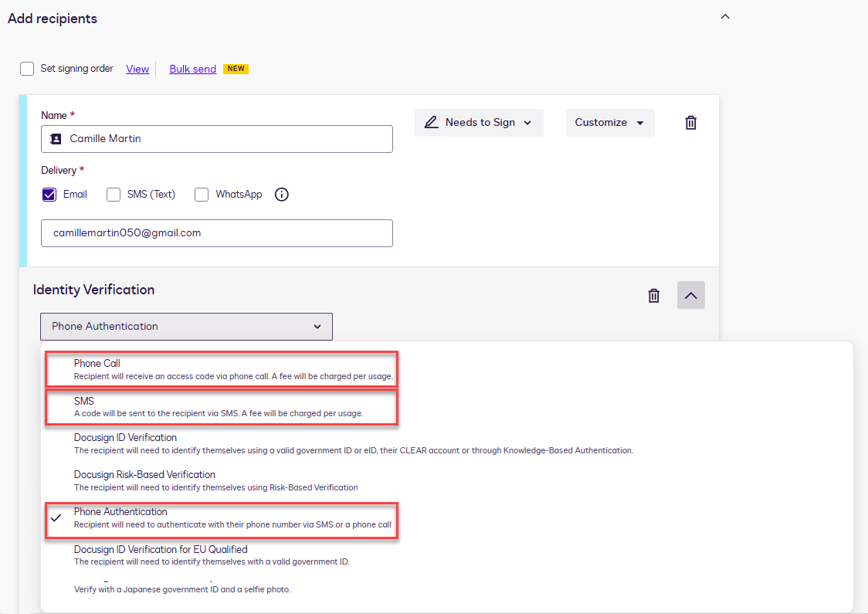The height and width of the screenshot is (614, 868).
Task: Delete recipient Camille Martin with trash icon
Action: [690, 122]
